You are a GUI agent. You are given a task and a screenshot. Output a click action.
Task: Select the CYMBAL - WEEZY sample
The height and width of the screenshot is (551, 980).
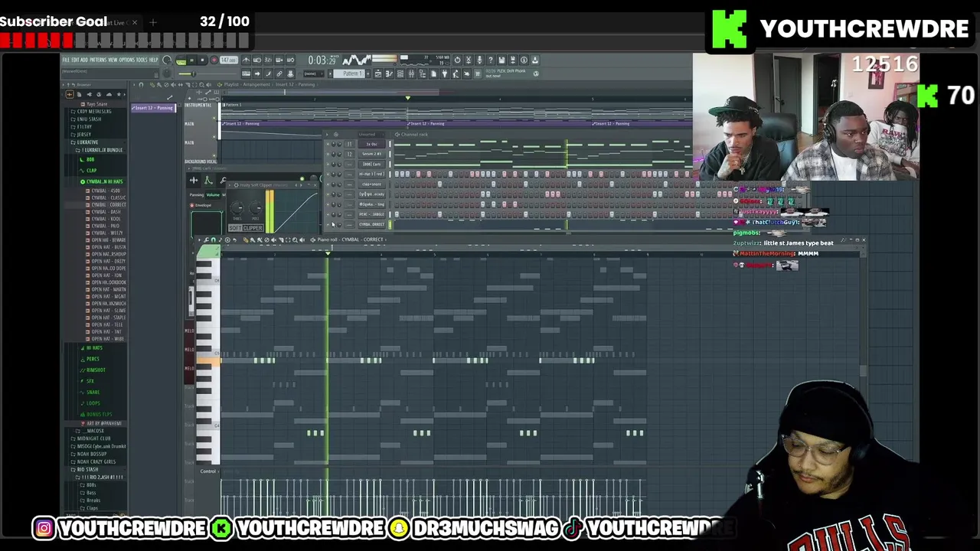[105, 233]
